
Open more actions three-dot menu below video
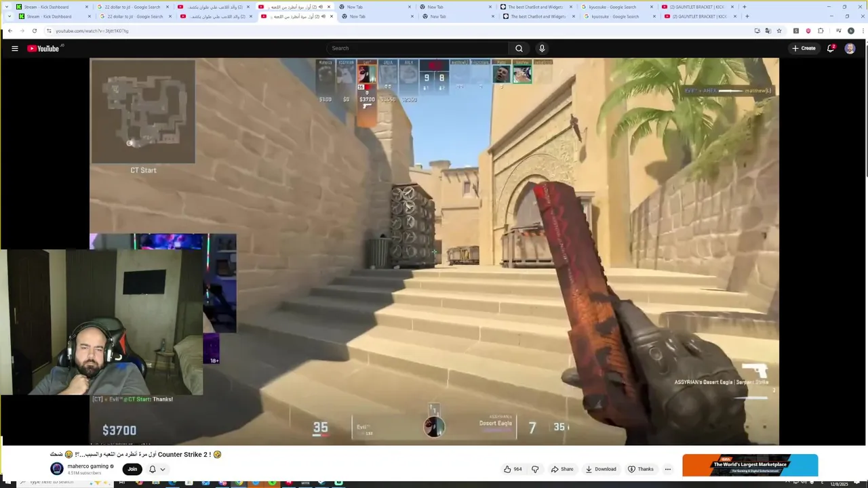pos(668,469)
